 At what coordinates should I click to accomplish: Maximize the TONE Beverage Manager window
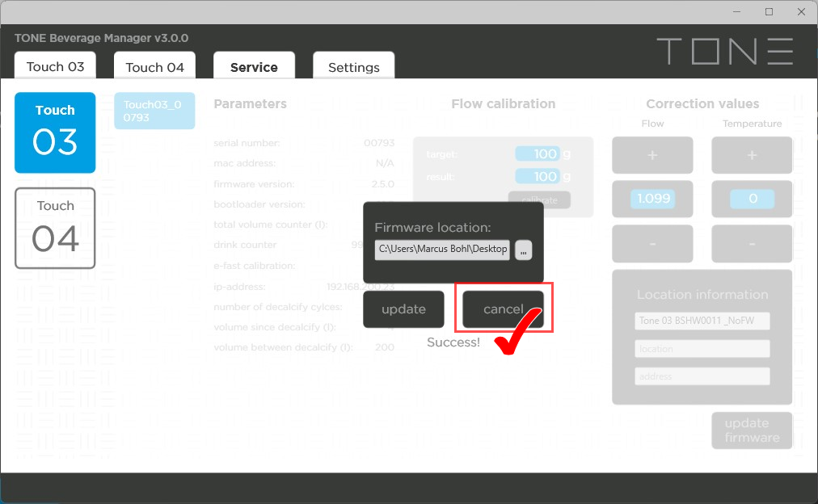tap(769, 11)
